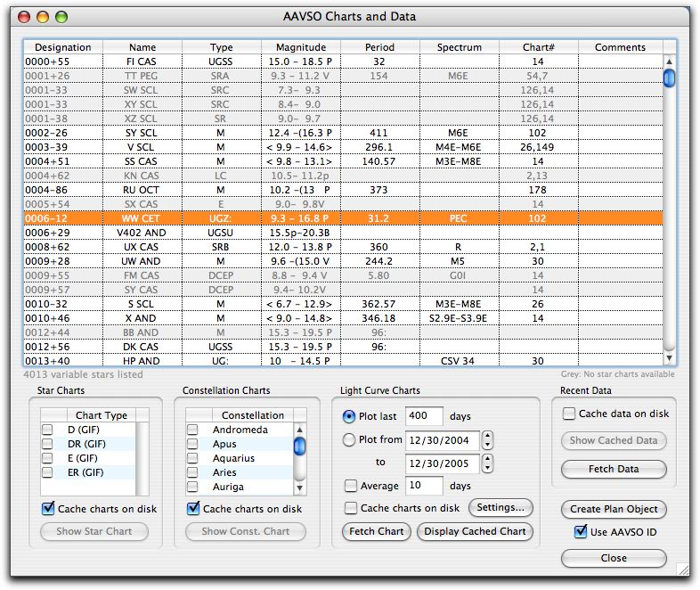The height and width of the screenshot is (590, 700).
Task: Select the Plot last days radio button
Action: click(x=350, y=416)
